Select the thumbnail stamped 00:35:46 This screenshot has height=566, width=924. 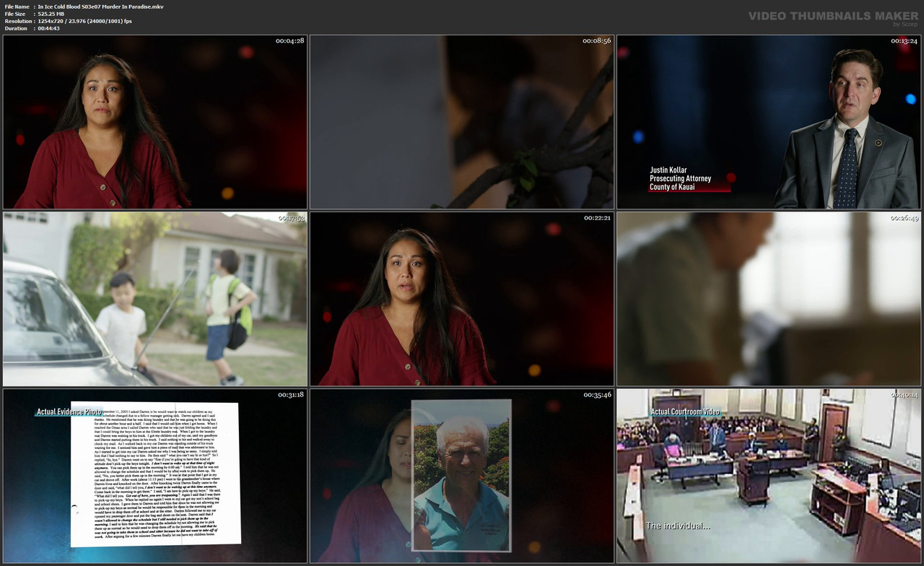pos(462,476)
